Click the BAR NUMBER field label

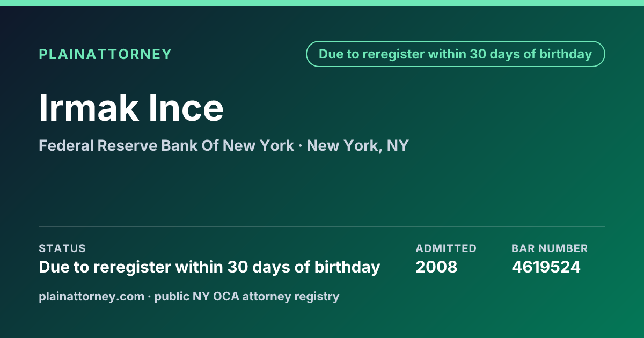coord(550,248)
